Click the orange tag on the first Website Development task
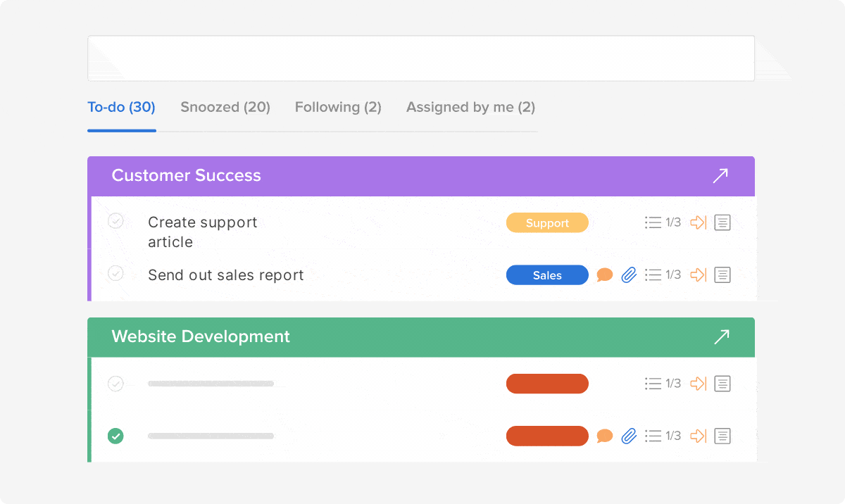The height and width of the screenshot is (504, 845). [x=547, y=384]
